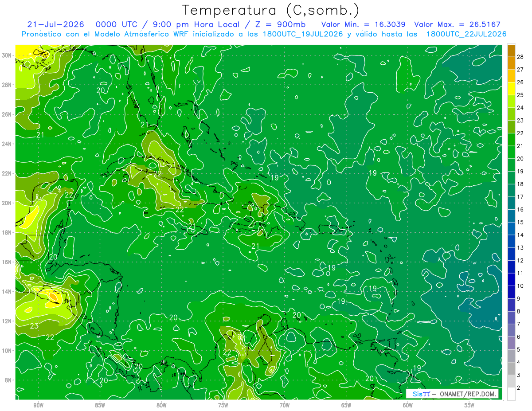Image resolution: width=532 pixels, height=411 pixels.
Task: Click the '16N' latitude label
Action: [x=7, y=262]
